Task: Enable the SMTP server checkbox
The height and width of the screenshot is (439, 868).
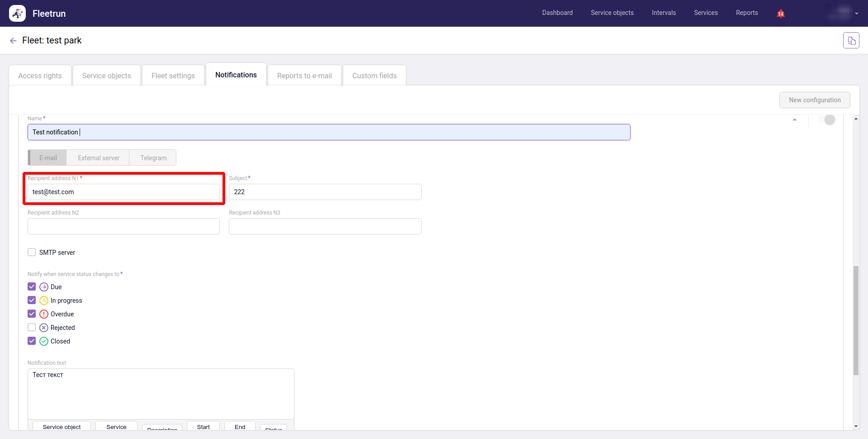Action: click(32, 252)
